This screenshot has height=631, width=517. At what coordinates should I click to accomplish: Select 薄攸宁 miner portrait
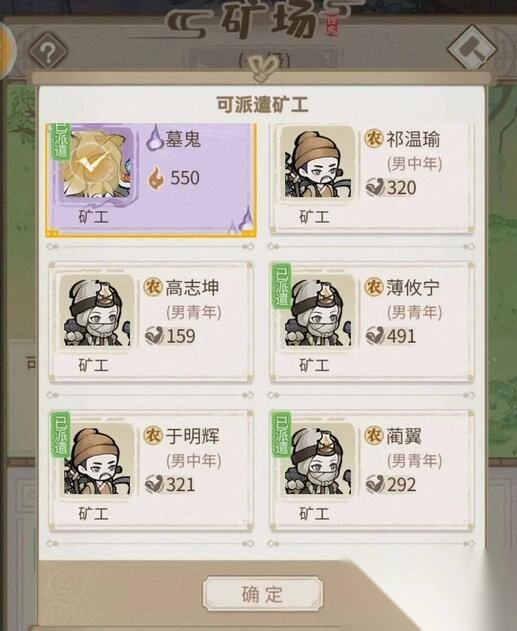pyautogui.click(x=318, y=312)
